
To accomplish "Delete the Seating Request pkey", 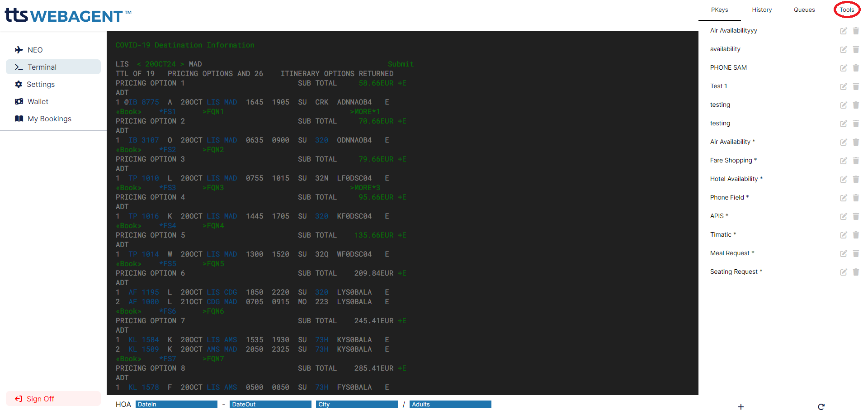I will coord(856,272).
